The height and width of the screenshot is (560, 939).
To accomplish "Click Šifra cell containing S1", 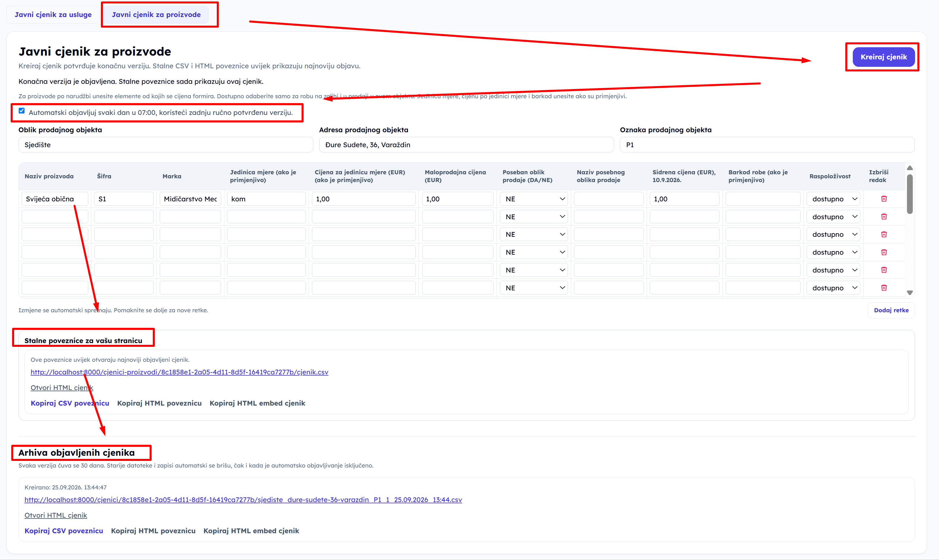I will click(x=124, y=199).
